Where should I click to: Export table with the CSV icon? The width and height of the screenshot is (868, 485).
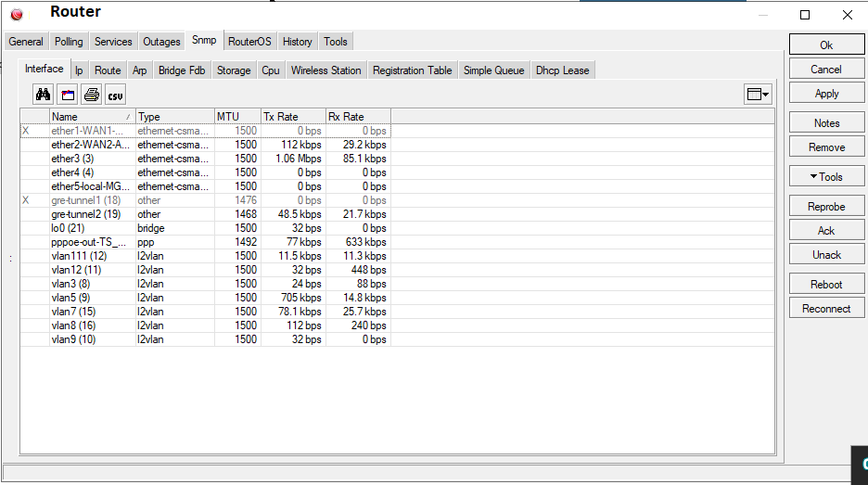[x=115, y=95]
